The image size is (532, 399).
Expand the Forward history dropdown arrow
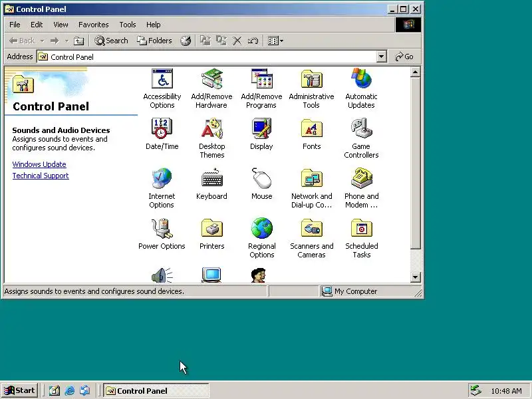(66, 41)
